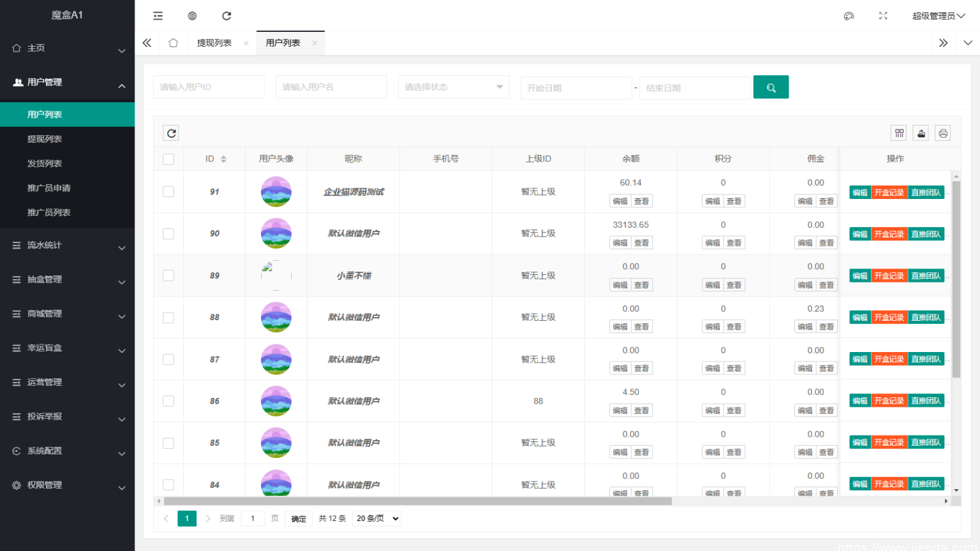Toggle fullscreen with the expand icon
The image size is (980, 551).
pos(883,15)
